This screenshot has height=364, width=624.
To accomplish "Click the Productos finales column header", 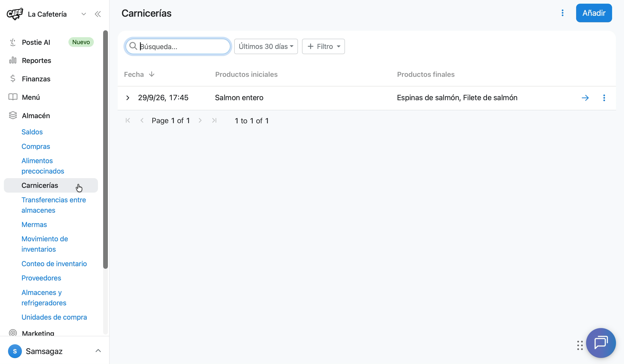I will coord(426,74).
